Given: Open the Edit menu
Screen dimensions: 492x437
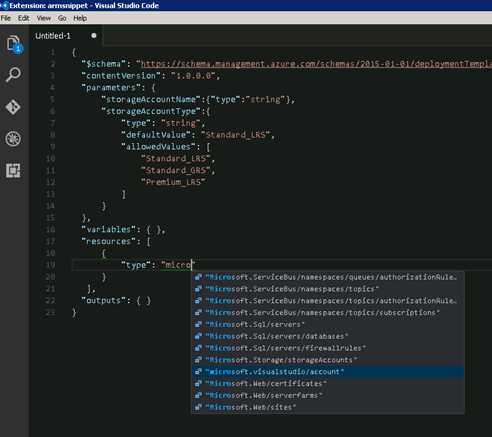Looking at the screenshot, I should (23, 18).
